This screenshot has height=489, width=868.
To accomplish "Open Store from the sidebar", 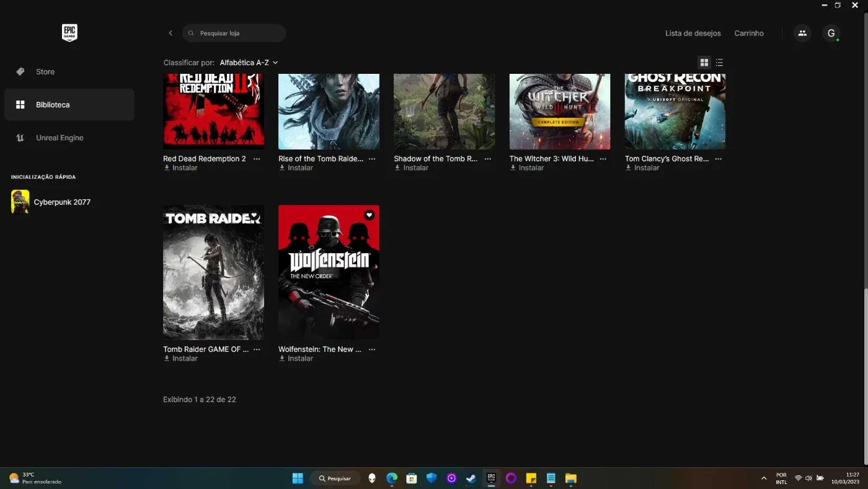I will pos(69,72).
